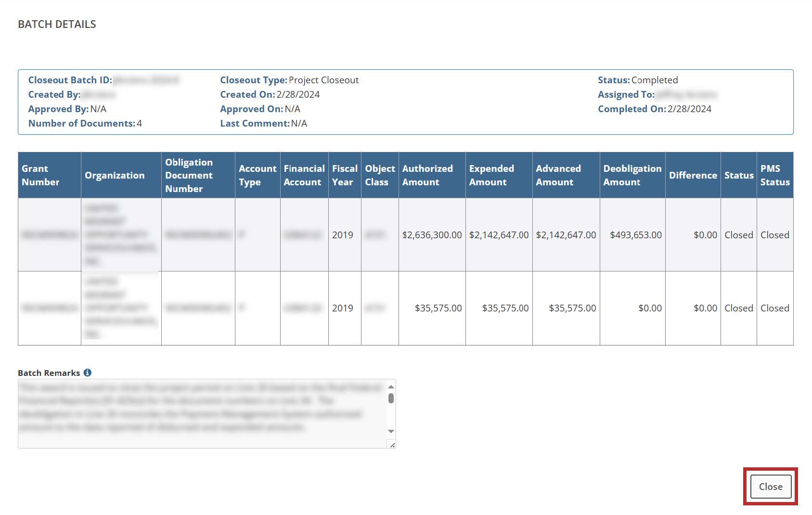Viewport: 812px width, 515px height.
Task: Click the Fiscal Year column header
Action: [345, 175]
